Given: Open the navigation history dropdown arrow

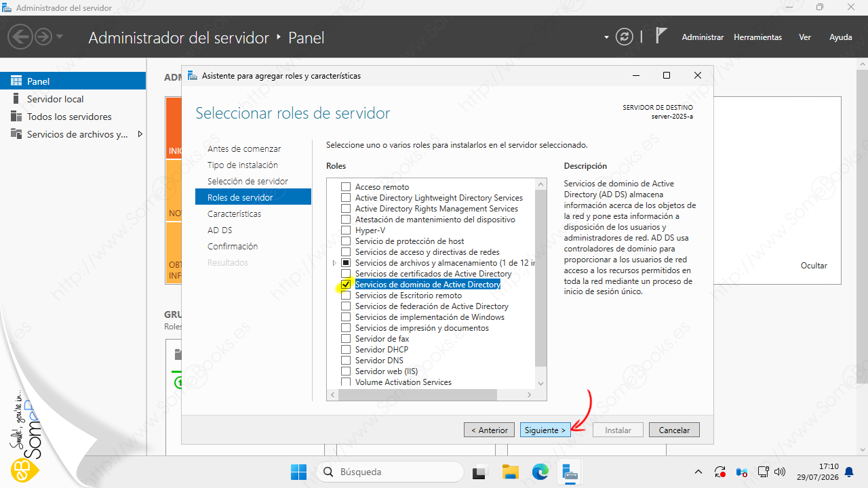Looking at the screenshot, I should pyautogui.click(x=60, y=37).
